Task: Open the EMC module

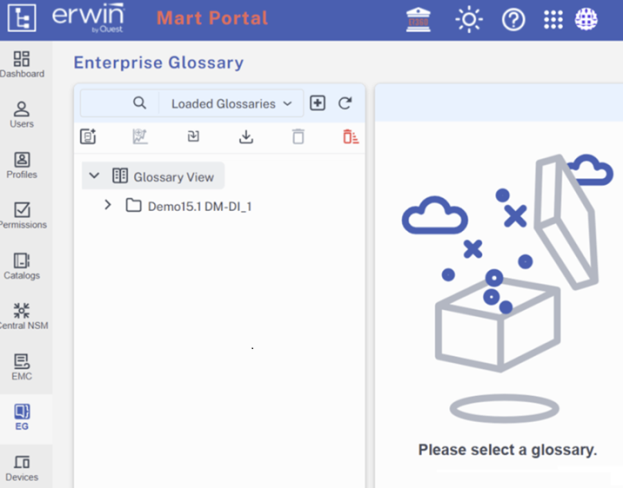Action: [22, 366]
